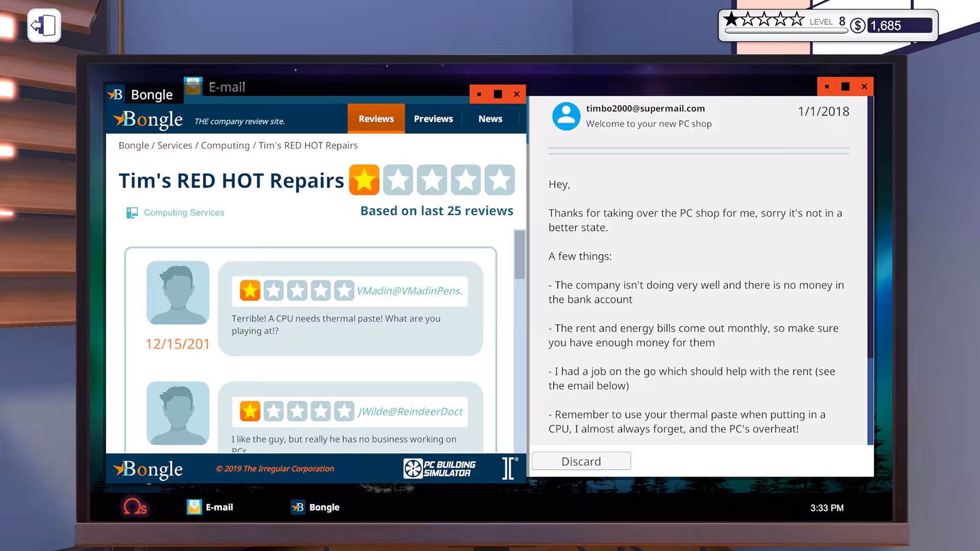Follow the Computing Services link
This screenshot has width=980, height=551.
(x=184, y=213)
